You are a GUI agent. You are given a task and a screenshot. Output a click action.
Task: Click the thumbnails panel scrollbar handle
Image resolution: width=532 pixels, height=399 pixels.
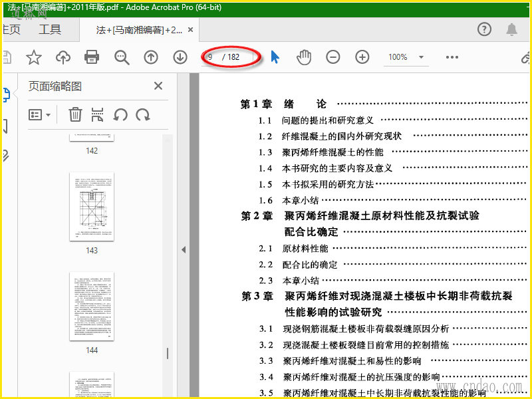coord(168,354)
